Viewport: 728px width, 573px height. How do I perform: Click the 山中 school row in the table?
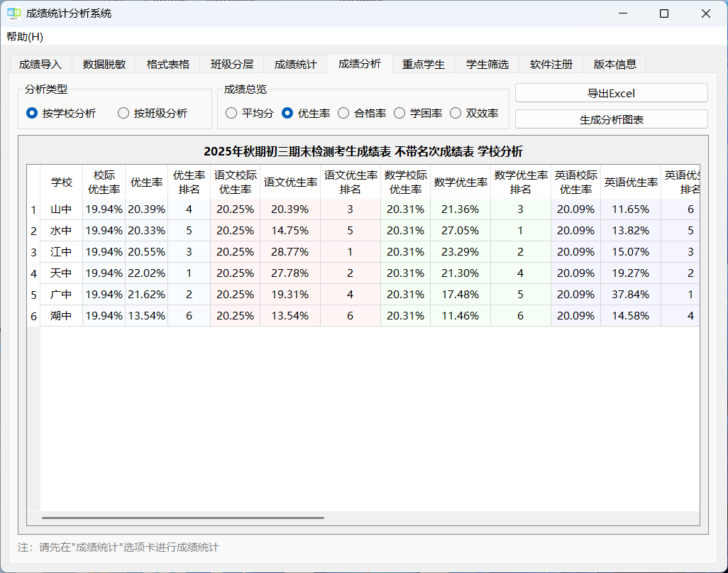click(x=62, y=209)
